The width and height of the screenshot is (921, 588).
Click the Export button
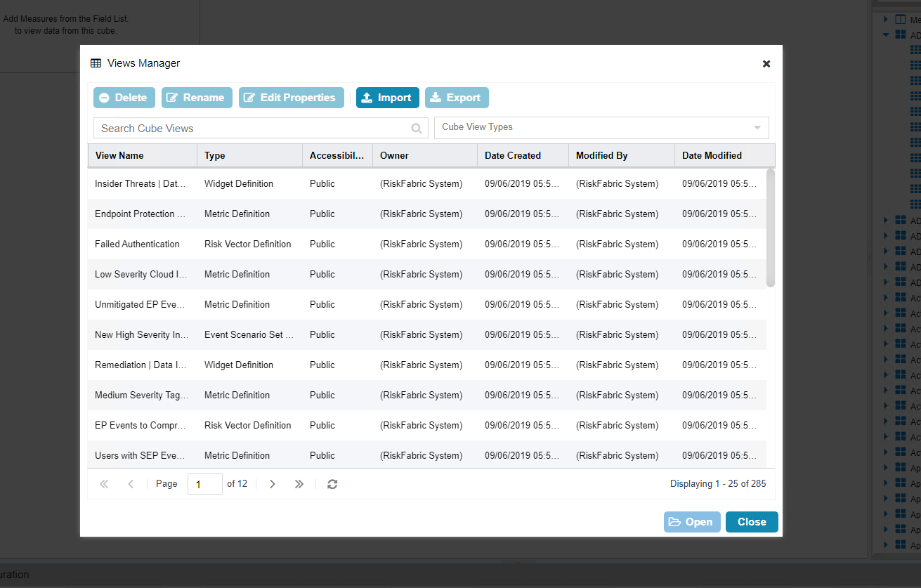(457, 98)
